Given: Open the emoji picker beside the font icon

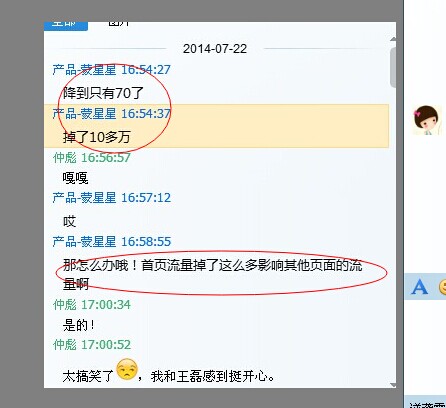Looking at the screenshot, I should tap(443, 287).
